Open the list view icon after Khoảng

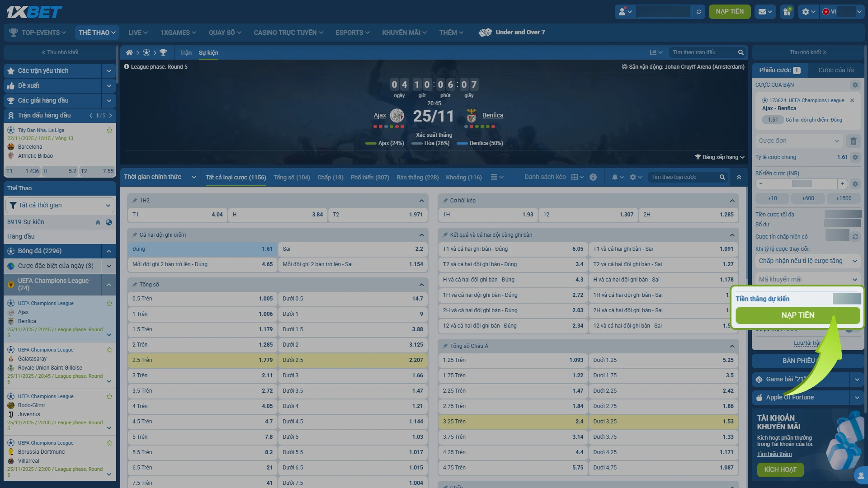pyautogui.click(x=497, y=177)
